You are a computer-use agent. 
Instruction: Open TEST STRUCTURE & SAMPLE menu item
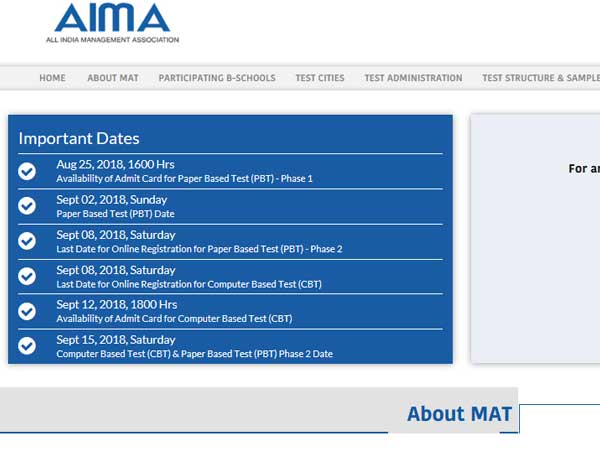tap(540, 78)
